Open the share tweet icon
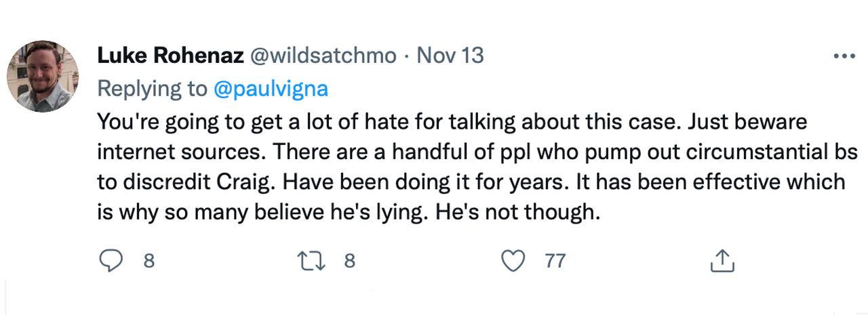The image size is (868, 315). point(722,261)
